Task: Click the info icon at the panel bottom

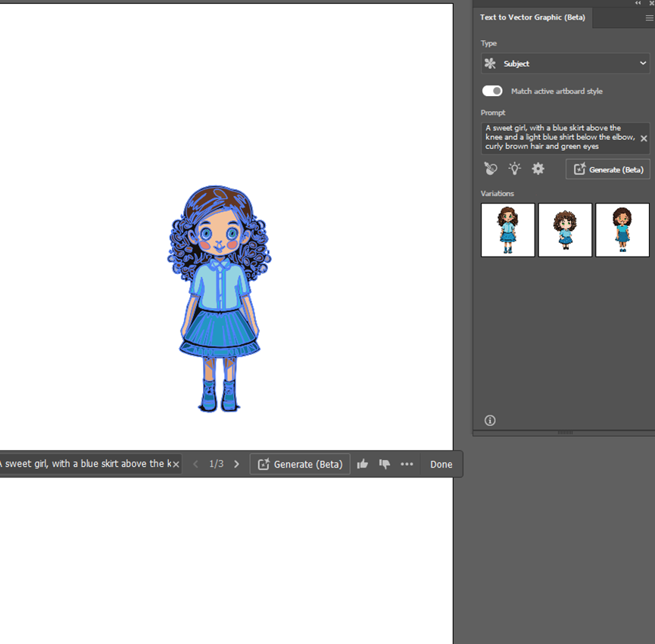Action: (490, 421)
